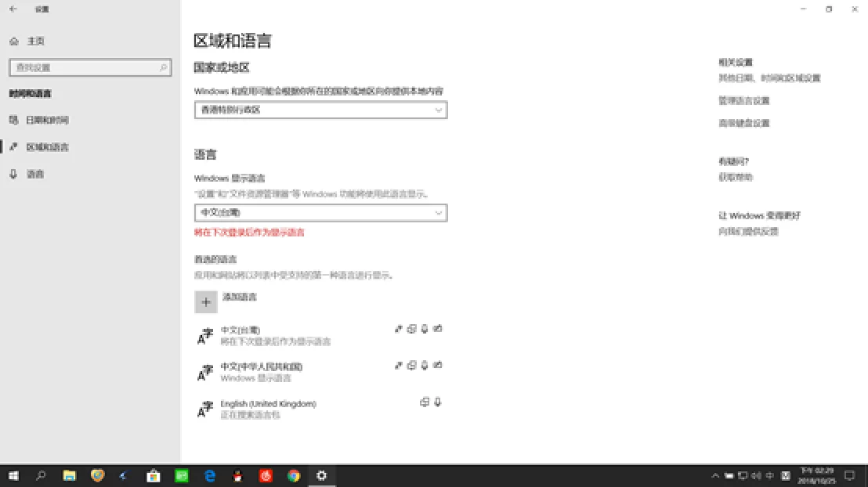The image size is (868, 487).
Task: Click microphone icon on English (United Kingdom) row
Action: pos(438,402)
